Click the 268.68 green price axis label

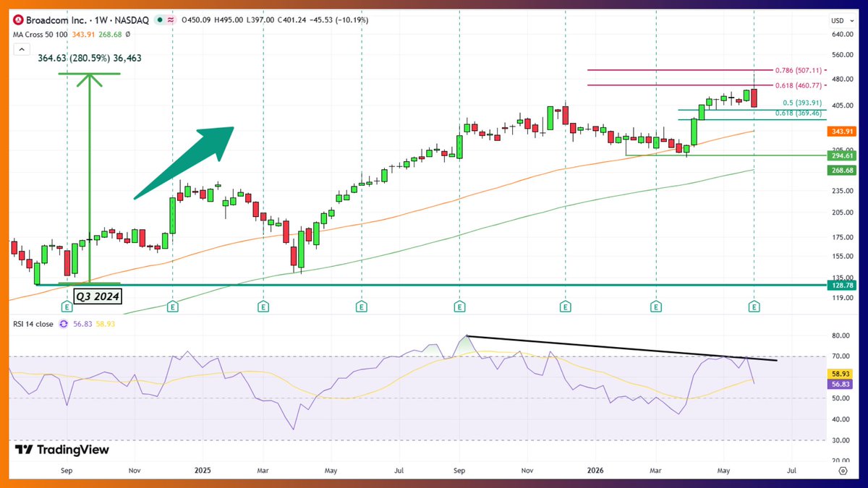point(843,169)
